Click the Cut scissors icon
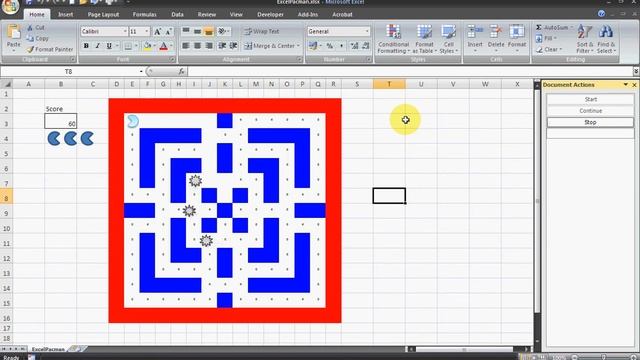The height and width of the screenshot is (360, 640). [30, 28]
